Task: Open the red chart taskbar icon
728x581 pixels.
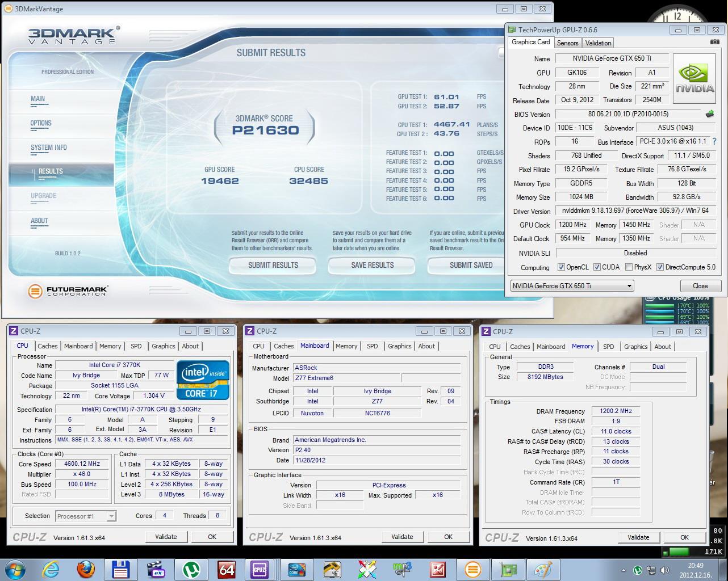Action: (438, 569)
